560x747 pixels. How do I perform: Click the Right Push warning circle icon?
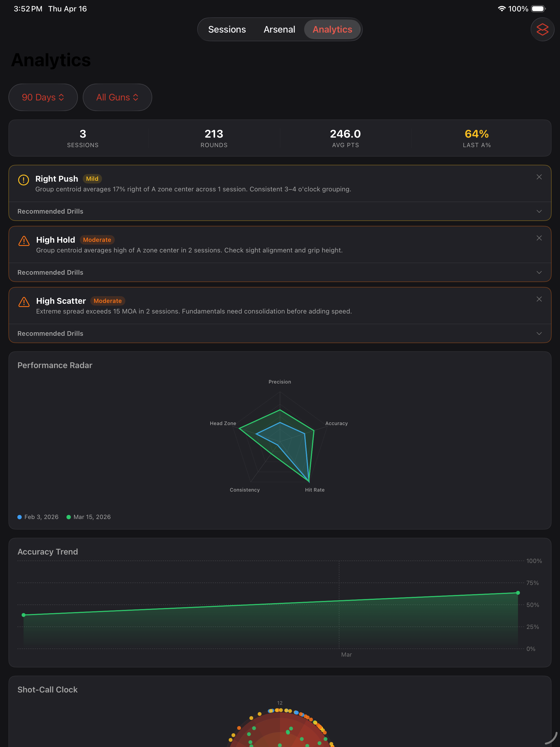coord(23,180)
